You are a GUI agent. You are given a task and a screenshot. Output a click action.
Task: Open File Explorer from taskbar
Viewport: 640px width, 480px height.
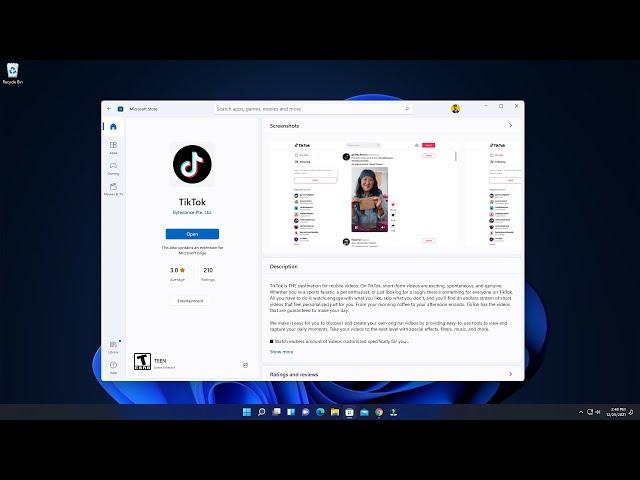point(335,412)
